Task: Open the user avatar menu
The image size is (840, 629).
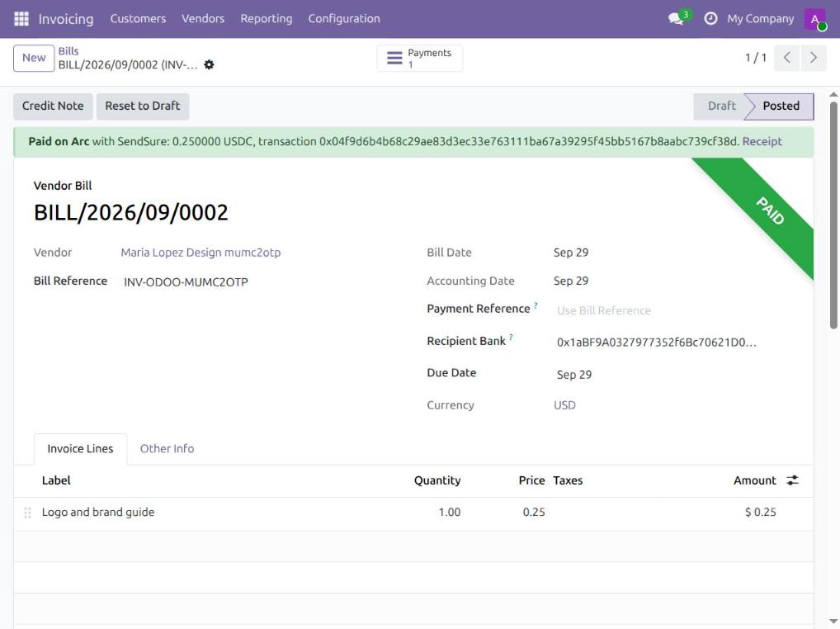Action: coord(814,19)
